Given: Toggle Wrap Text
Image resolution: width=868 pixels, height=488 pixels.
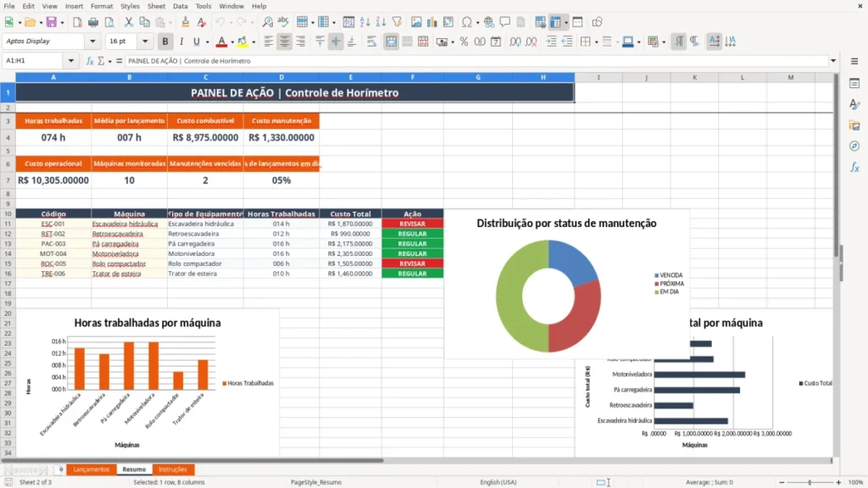Looking at the screenshot, I should point(371,42).
